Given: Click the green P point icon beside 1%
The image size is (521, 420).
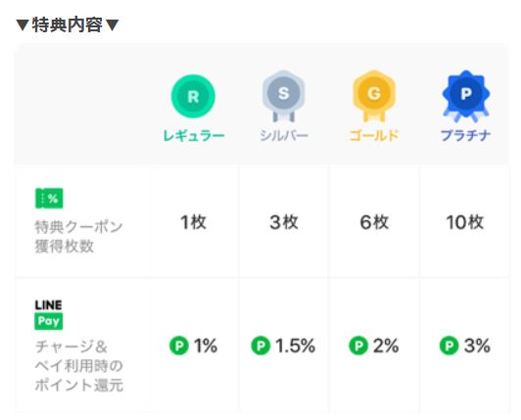Looking at the screenshot, I should click(179, 346).
